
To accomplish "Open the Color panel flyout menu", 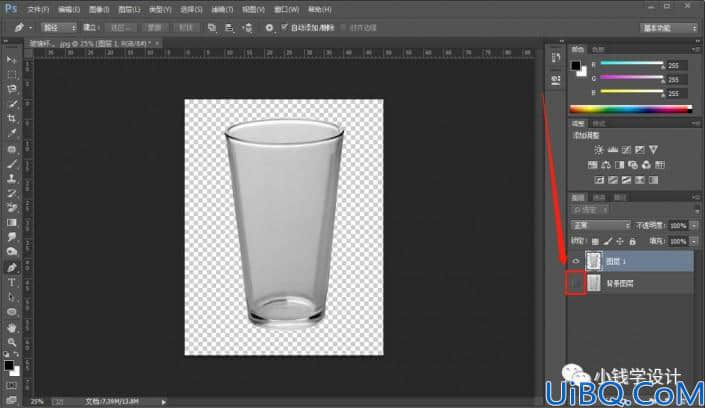I will [696, 49].
